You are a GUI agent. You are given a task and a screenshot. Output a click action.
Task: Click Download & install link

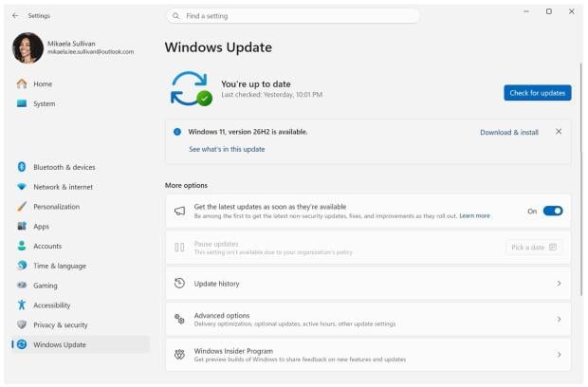[x=509, y=133]
